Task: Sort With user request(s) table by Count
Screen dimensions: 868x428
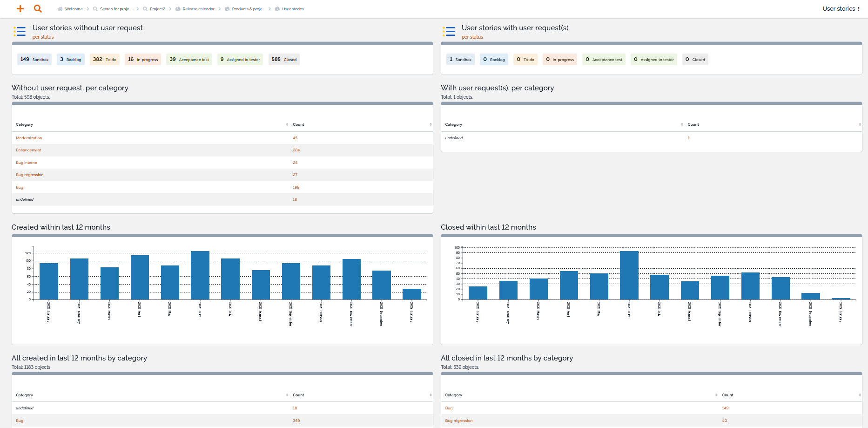Action: 693,124
